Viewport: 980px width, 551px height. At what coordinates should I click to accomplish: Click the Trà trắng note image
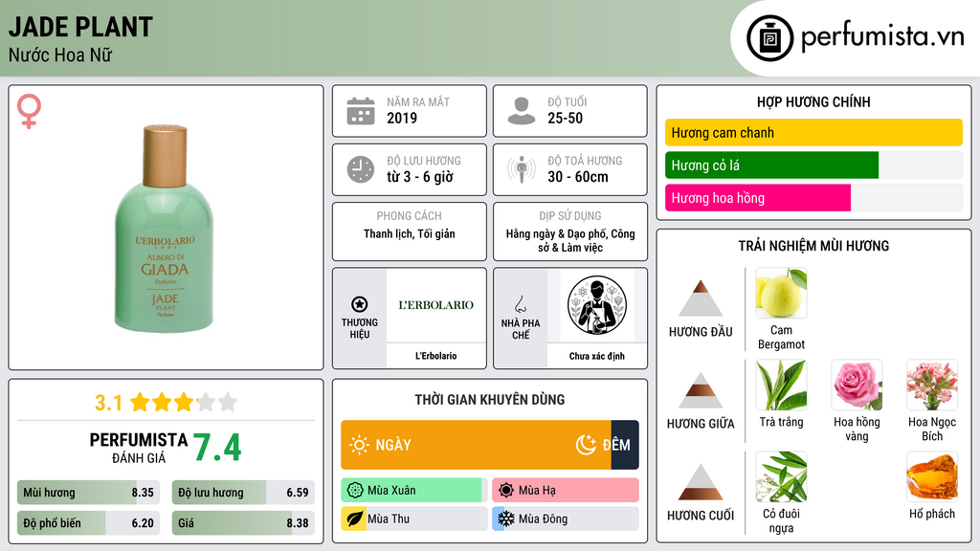[x=781, y=385]
